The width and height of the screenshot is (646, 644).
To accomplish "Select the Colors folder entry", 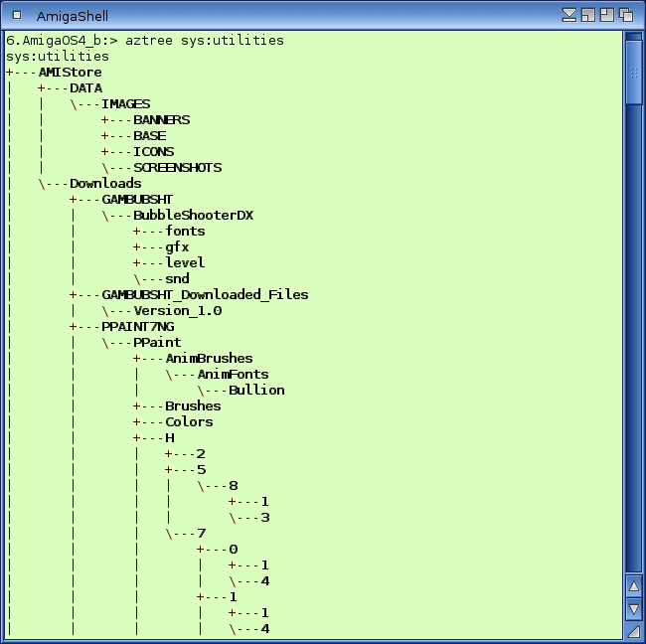I will (189, 422).
